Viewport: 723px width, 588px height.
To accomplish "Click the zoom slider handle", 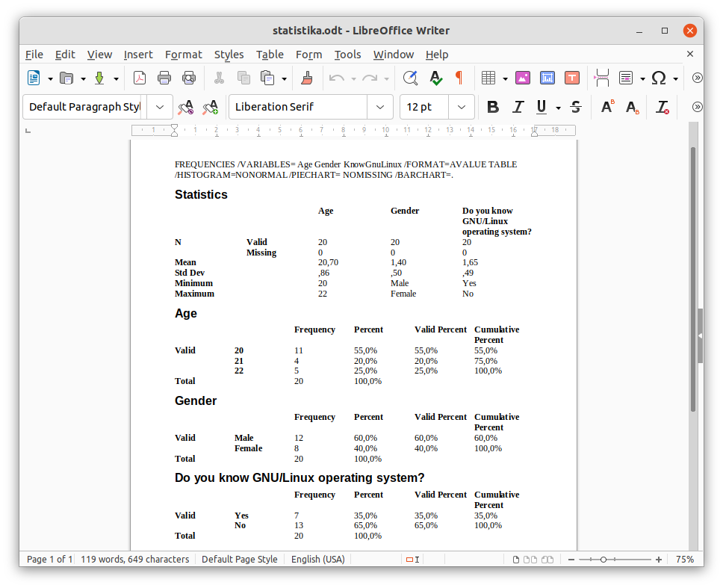I will pos(603,560).
